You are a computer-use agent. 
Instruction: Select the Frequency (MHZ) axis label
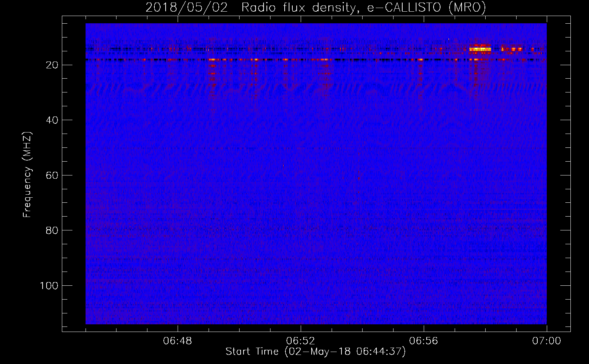click(x=27, y=175)
